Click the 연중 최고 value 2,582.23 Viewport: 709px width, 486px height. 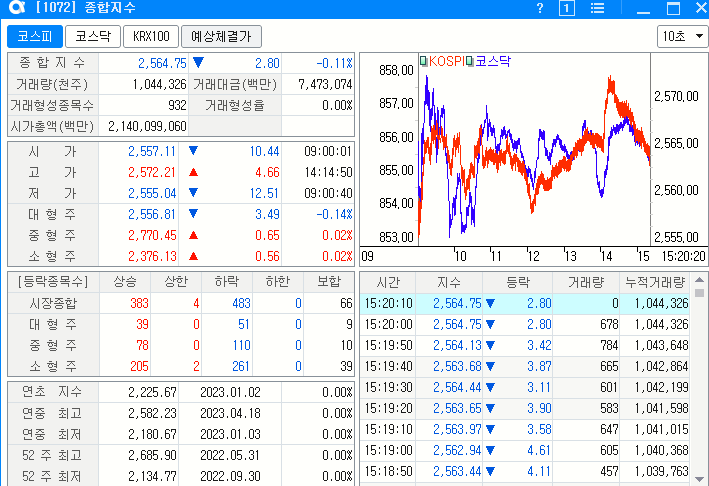[x=152, y=413]
